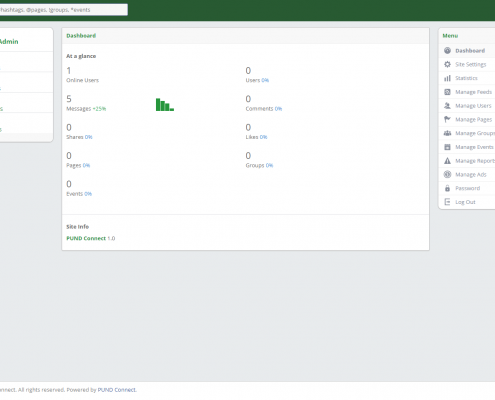Click the Dashboard gauge icon in Menu
Viewport: 495px width, 400px height.
click(x=447, y=51)
